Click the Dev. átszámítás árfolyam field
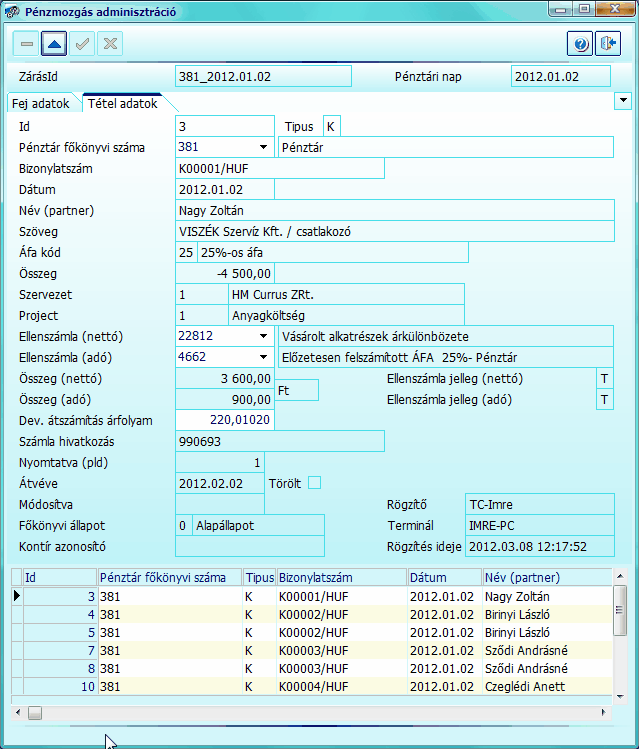Screen dimensions: 639x749 [x=225, y=420]
